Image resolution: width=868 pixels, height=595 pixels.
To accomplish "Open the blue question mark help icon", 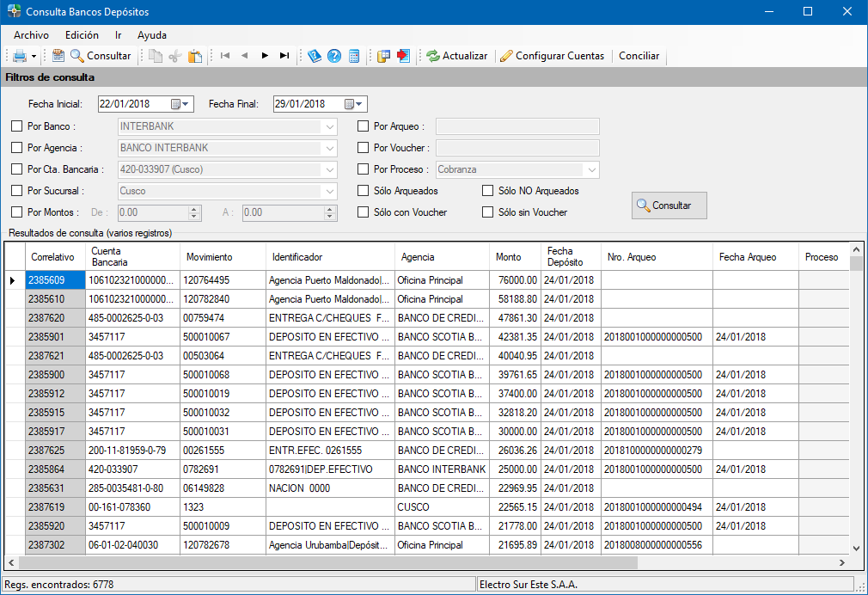I will [x=334, y=56].
